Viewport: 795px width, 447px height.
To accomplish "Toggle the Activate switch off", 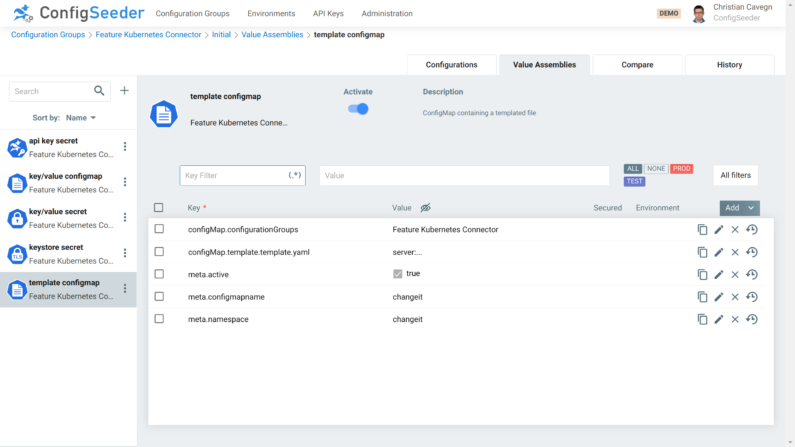I will click(x=358, y=109).
